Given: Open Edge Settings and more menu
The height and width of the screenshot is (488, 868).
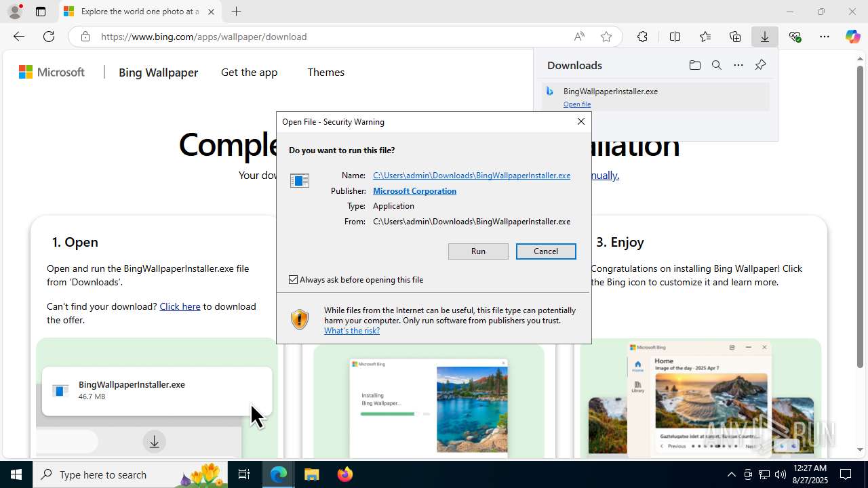Looking at the screenshot, I should coord(825,37).
